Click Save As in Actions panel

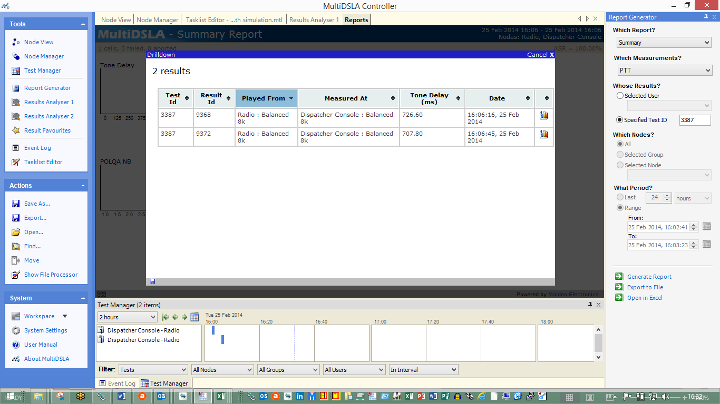[36, 204]
